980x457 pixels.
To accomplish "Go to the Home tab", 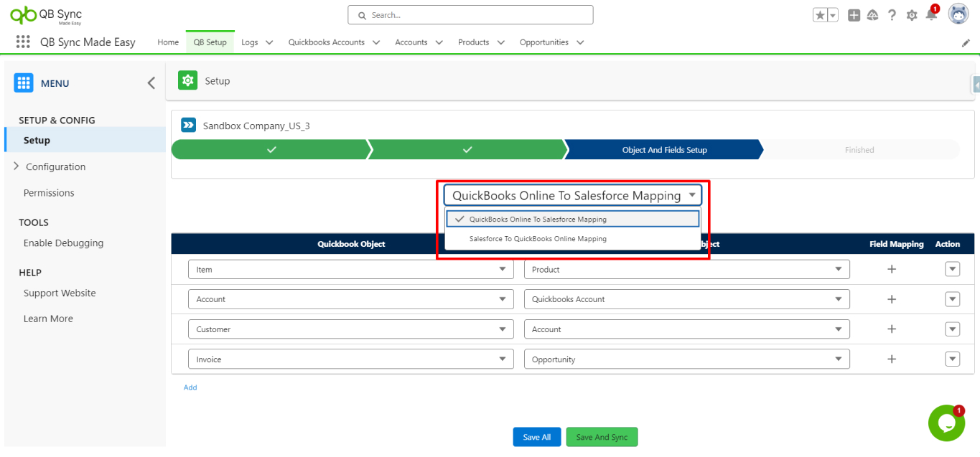I will click(x=168, y=42).
